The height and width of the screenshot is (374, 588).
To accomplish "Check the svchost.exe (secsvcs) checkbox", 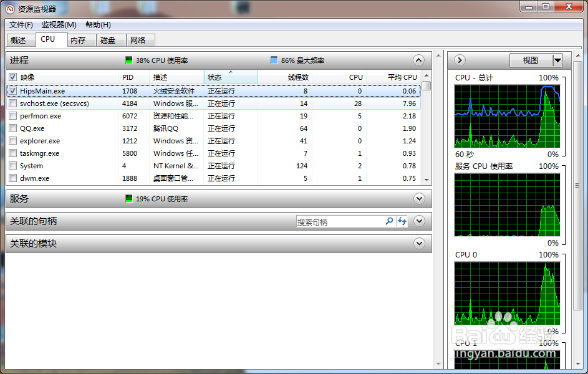I will tap(12, 103).
